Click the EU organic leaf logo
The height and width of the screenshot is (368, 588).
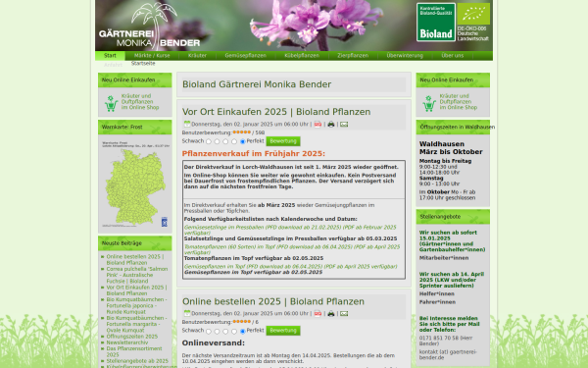point(473,14)
